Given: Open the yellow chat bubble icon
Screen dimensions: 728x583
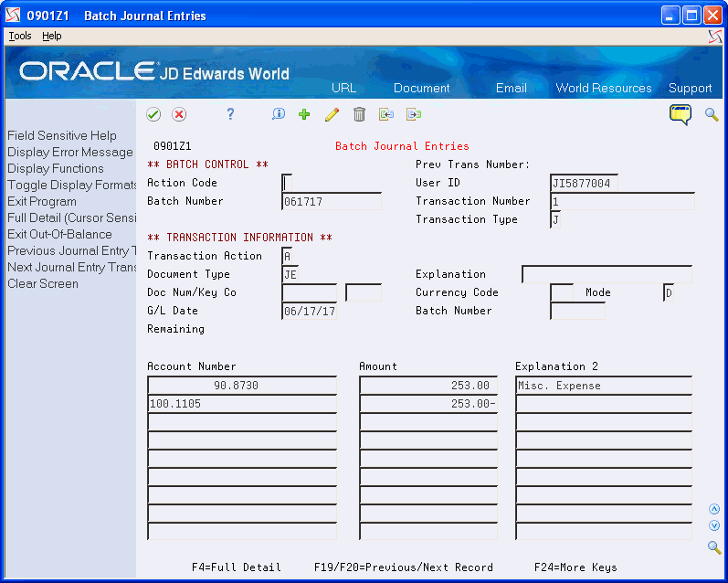Looking at the screenshot, I should (681, 114).
